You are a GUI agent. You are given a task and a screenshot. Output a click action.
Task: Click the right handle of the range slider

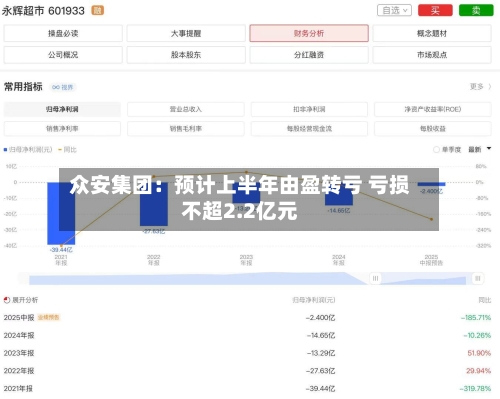coord(478,278)
